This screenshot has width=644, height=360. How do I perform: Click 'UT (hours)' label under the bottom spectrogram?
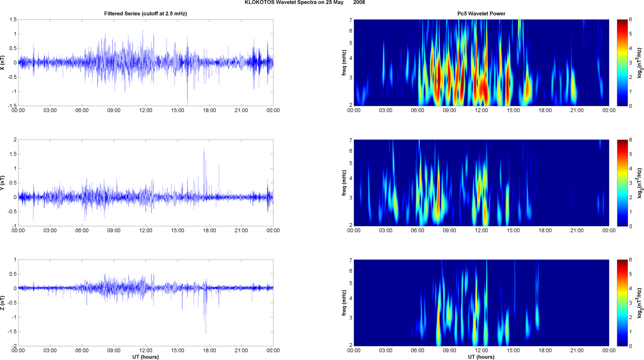click(x=481, y=357)
